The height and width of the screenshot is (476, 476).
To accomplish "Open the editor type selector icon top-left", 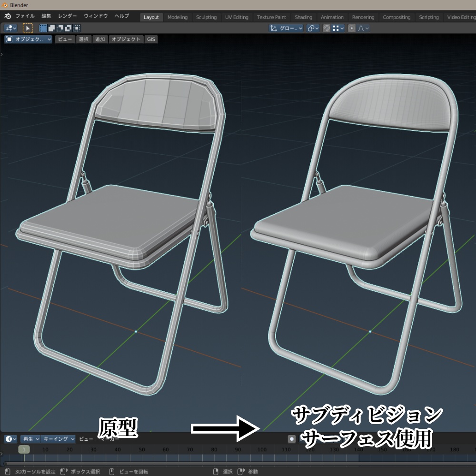I will [x=10, y=28].
